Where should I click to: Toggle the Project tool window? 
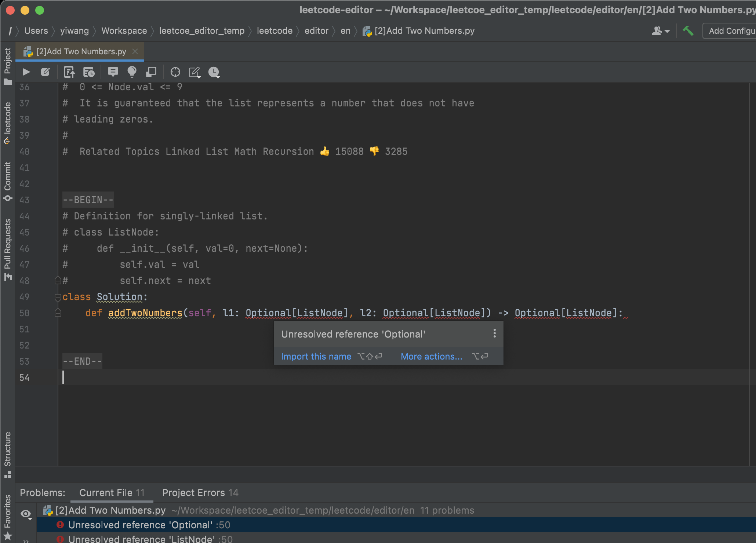(x=7, y=66)
